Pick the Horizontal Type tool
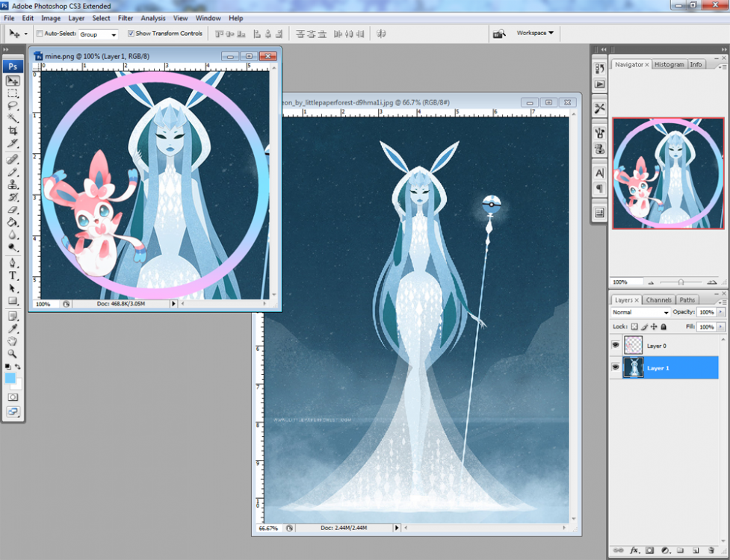This screenshot has height=560, width=730. click(x=13, y=276)
